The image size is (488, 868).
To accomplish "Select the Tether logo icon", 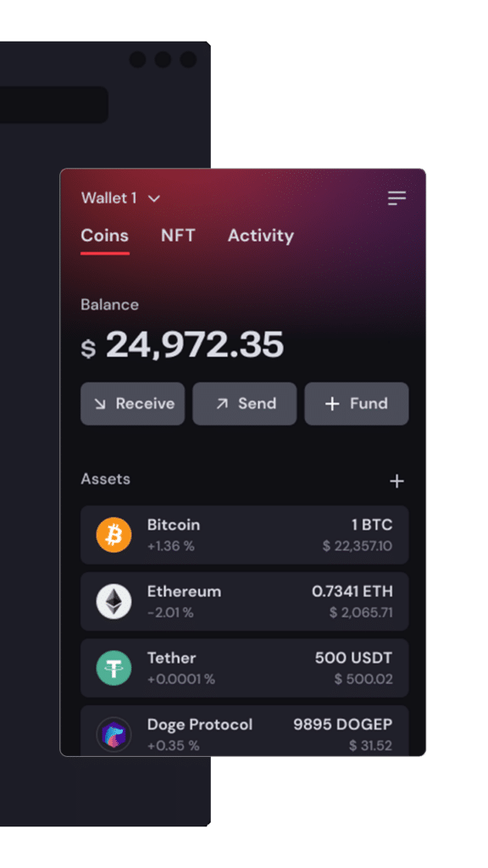I will coord(114,668).
